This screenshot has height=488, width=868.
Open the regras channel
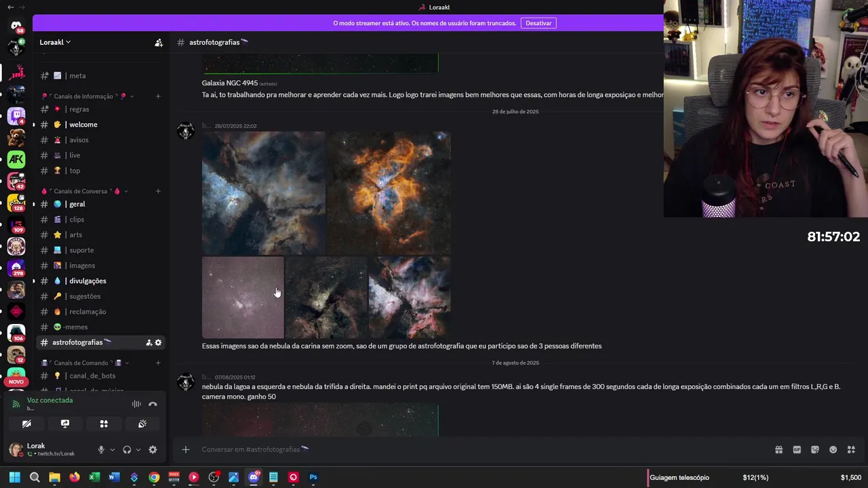[x=100, y=109]
